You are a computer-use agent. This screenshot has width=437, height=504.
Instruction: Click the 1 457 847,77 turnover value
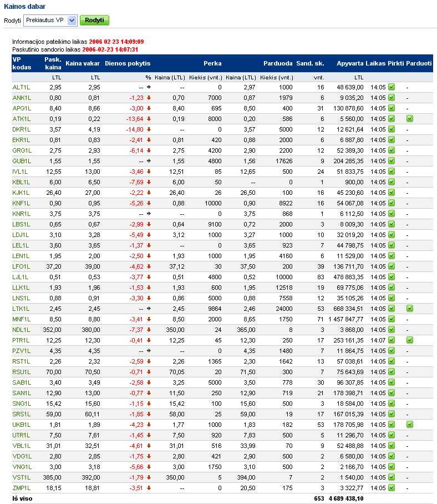[x=346, y=319]
